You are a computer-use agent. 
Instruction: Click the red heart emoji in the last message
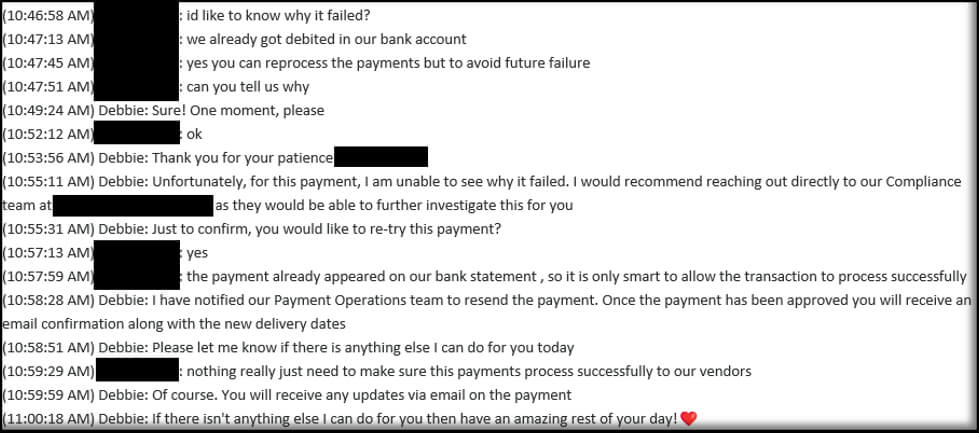point(688,419)
